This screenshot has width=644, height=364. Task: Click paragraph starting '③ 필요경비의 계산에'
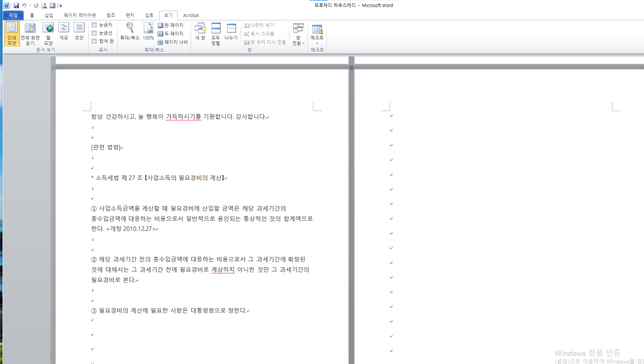170,311
